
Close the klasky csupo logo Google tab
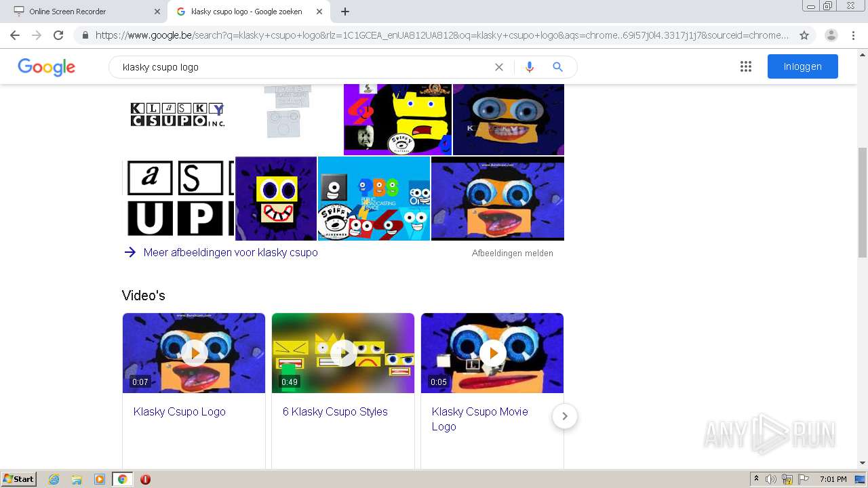(319, 12)
